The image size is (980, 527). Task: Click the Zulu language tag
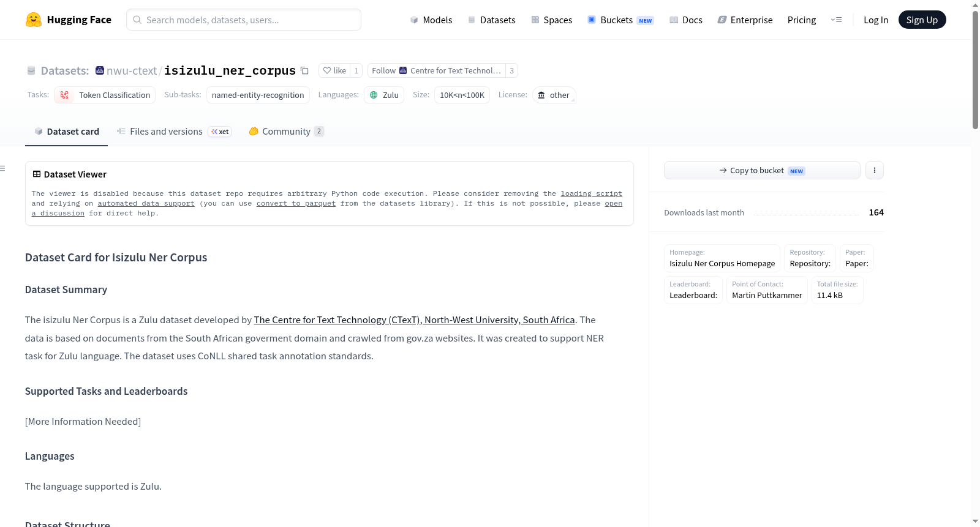[384, 95]
